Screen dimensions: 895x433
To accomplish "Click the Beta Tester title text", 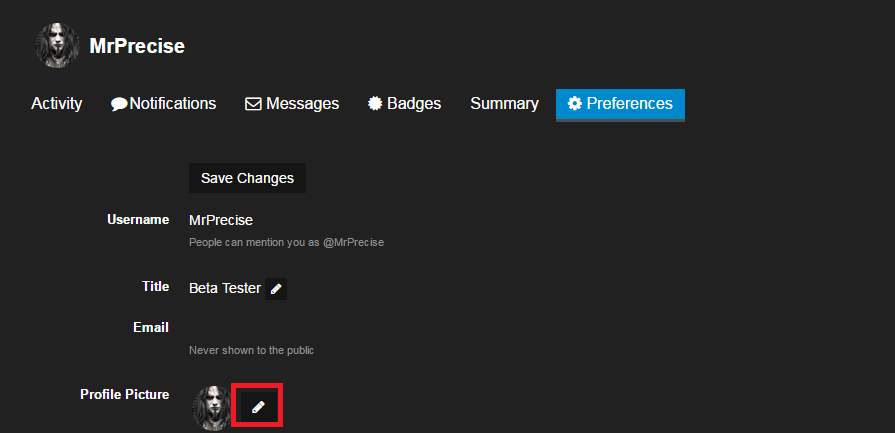I will tap(225, 288).
